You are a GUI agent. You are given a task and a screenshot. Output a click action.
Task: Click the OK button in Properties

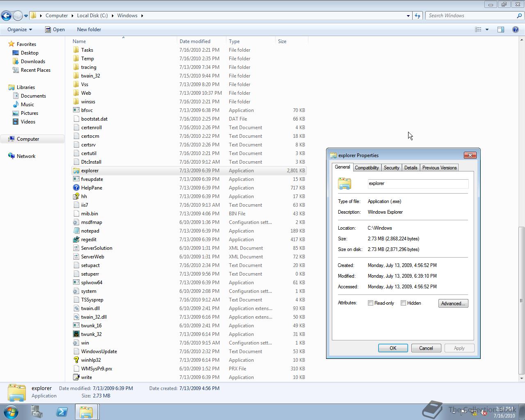393,348
